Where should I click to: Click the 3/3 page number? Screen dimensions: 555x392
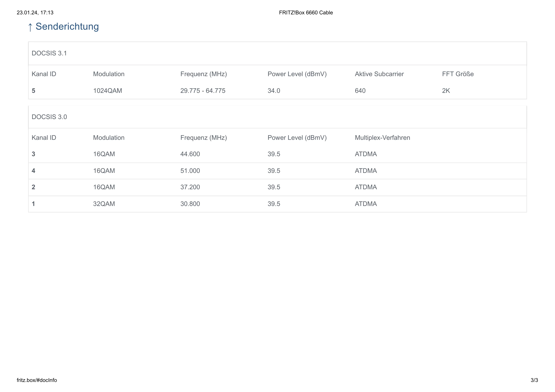pos(534,380)
